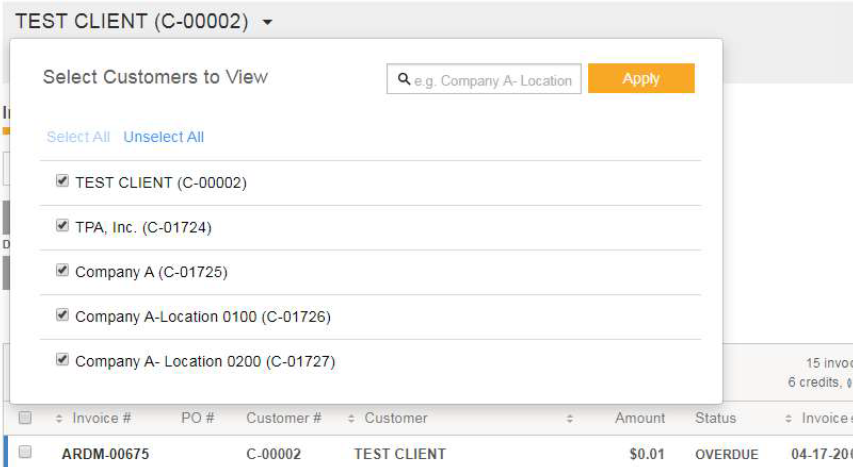Viewport: 853px width, 467px height.
Task: Click sort arrows icon left of Amount column
Action: coord(569,419)
